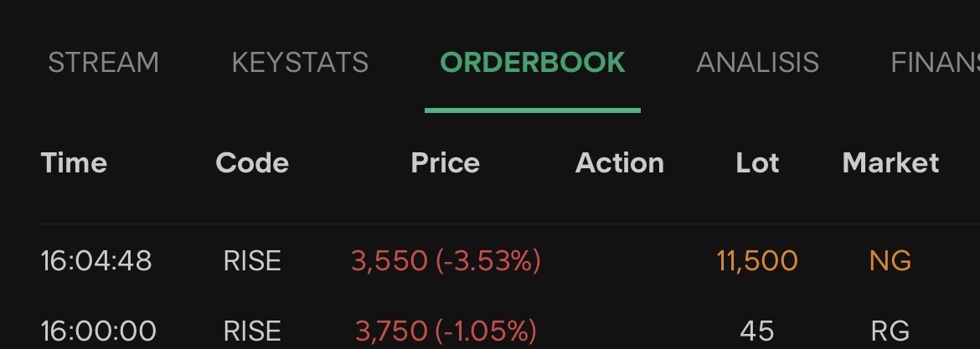Sort by the Price column header
The image size is (980, 349).
click(446, 162)
